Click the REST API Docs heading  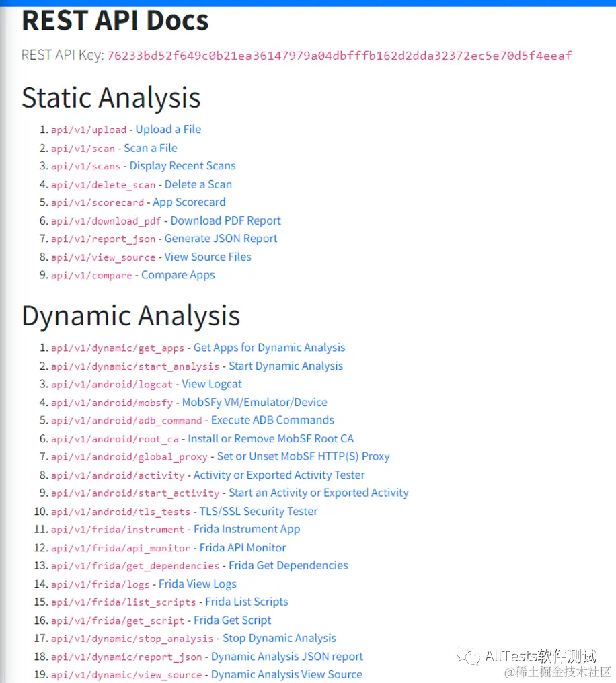(115, 20)
